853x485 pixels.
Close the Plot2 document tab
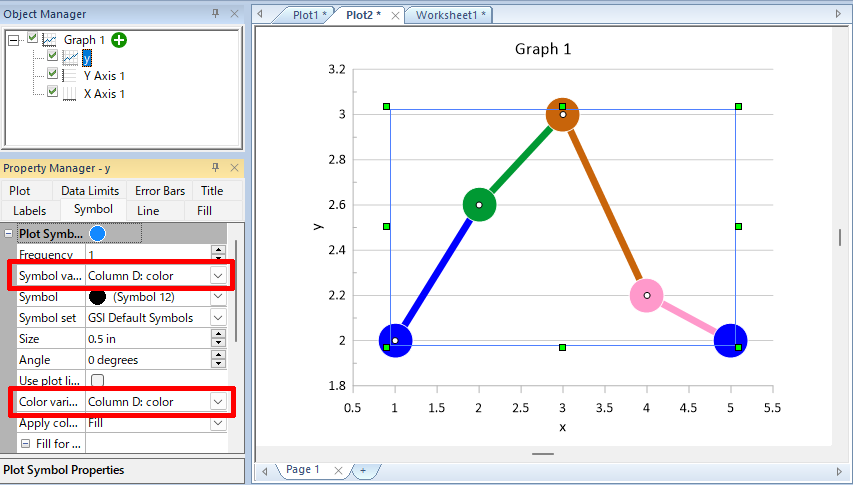[396, 15]
